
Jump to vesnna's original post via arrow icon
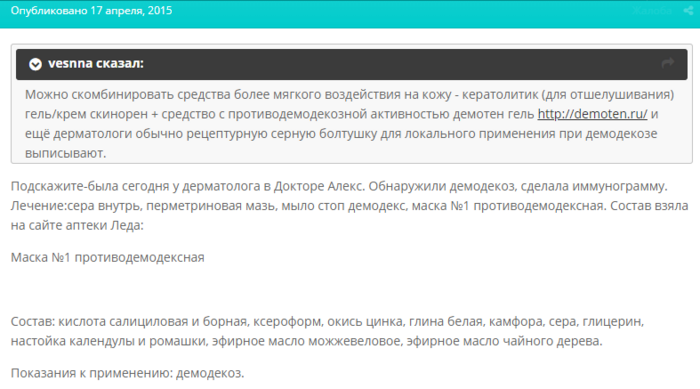point(667,63)
